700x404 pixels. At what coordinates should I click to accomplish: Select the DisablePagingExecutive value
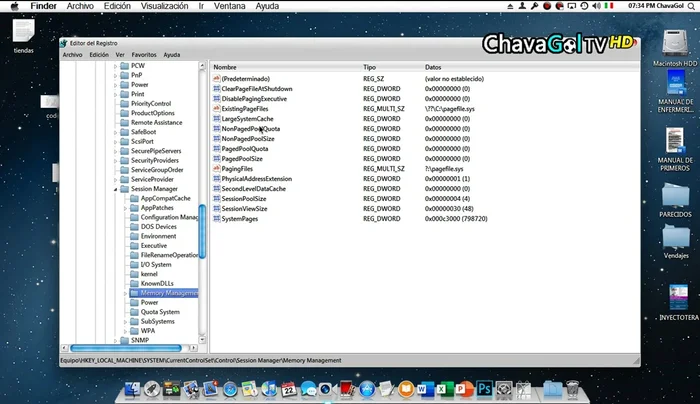[x=254, y=99]
